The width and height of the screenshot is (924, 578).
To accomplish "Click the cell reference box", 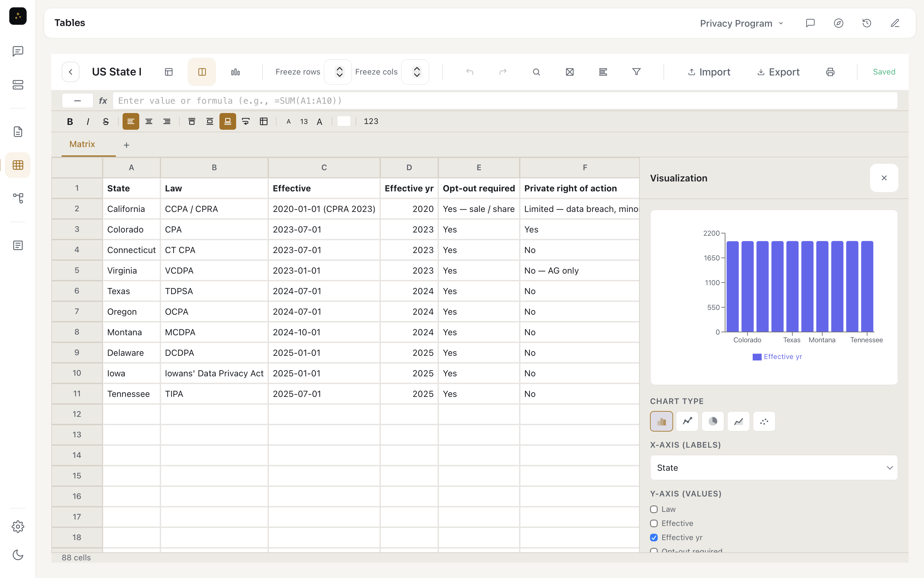I will [78, 101].
